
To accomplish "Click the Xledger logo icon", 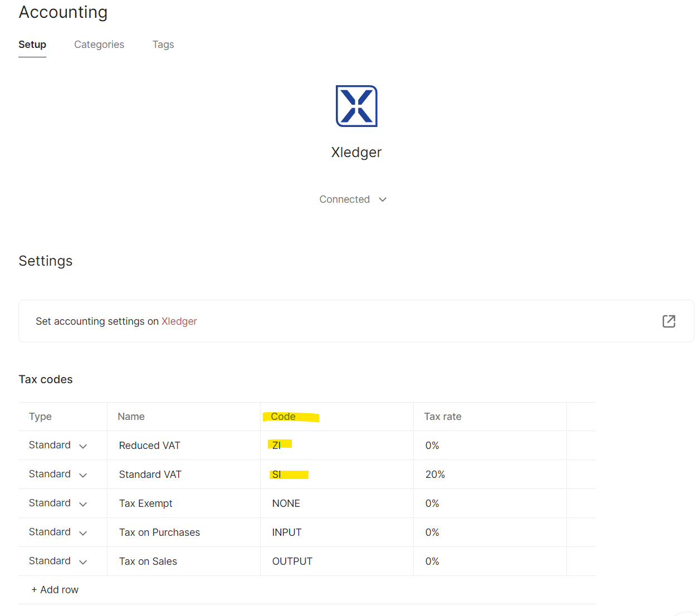I will tap(356, 106).
